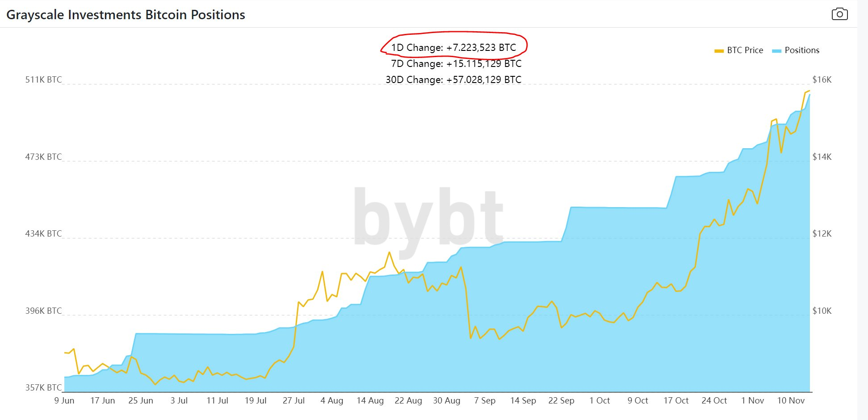Click the blue Positions legend swatch
868x420 pixels.
(776, 51)
